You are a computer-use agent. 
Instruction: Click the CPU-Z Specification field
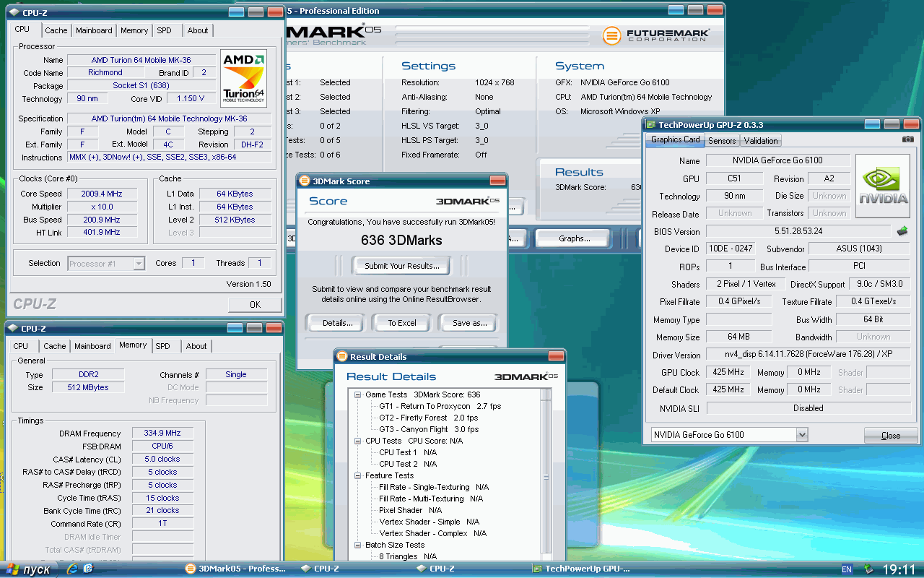(x=169, y=118)
